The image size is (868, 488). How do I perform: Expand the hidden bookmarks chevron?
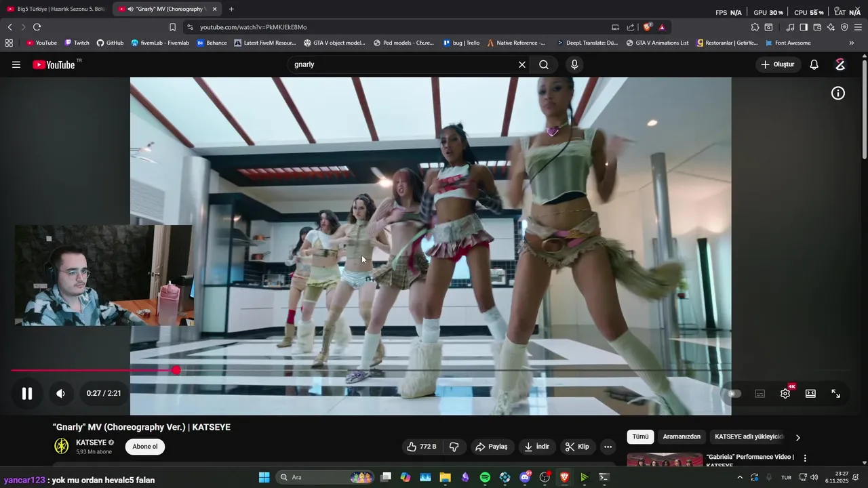tap(852, 43)
